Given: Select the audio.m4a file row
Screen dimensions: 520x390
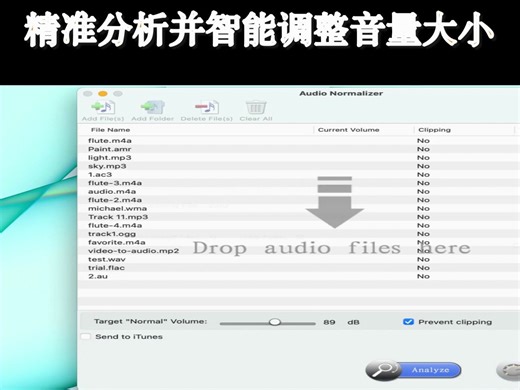Looking at the screenshot, I should tap(299, 192).
